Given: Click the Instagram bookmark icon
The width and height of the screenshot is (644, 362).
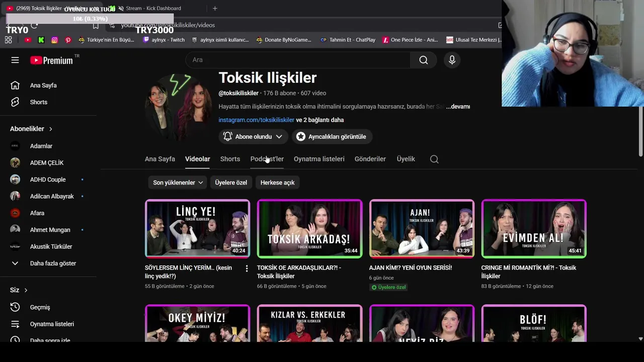Looking at the screenshot, I should pos(54,40).
